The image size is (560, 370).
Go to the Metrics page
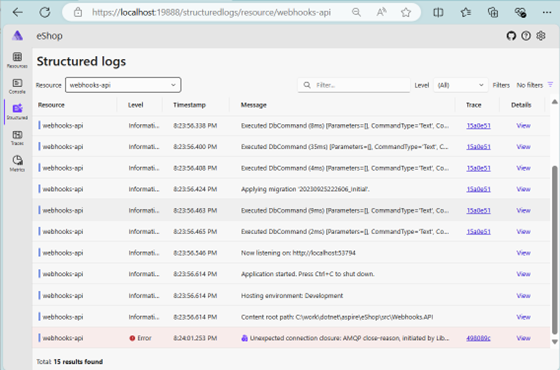17,164
